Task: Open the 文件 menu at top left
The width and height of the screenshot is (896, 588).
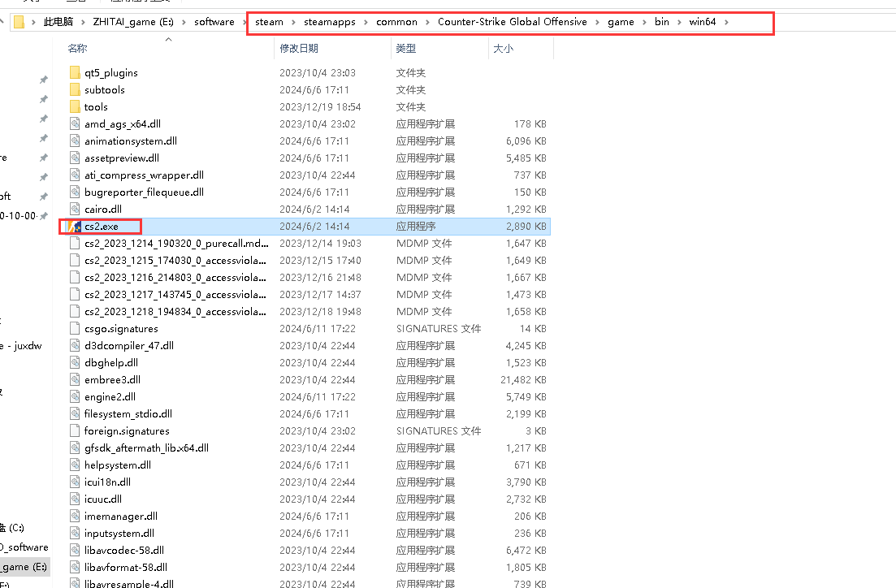Action: (x=32, y=3)
